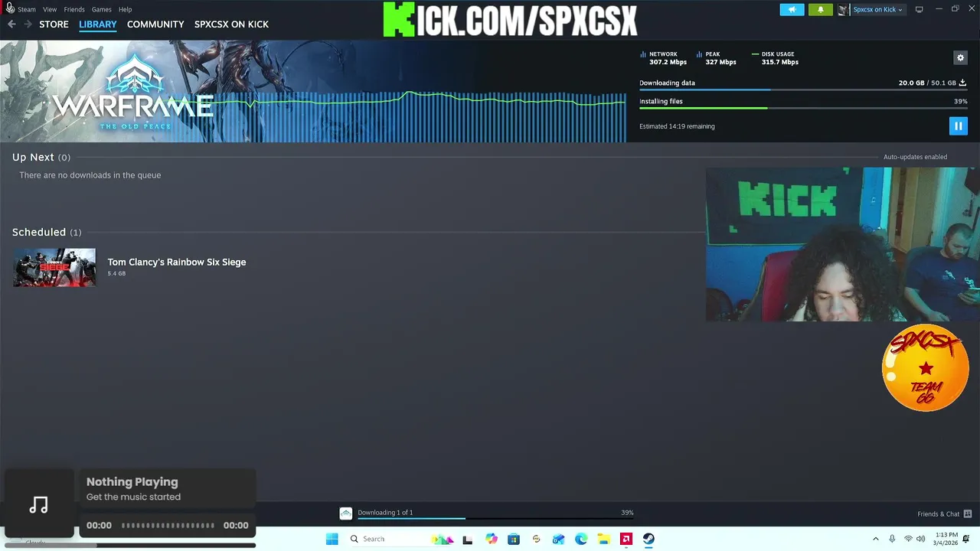
Task: Go back with the left arrow
Action: (11, 24)
